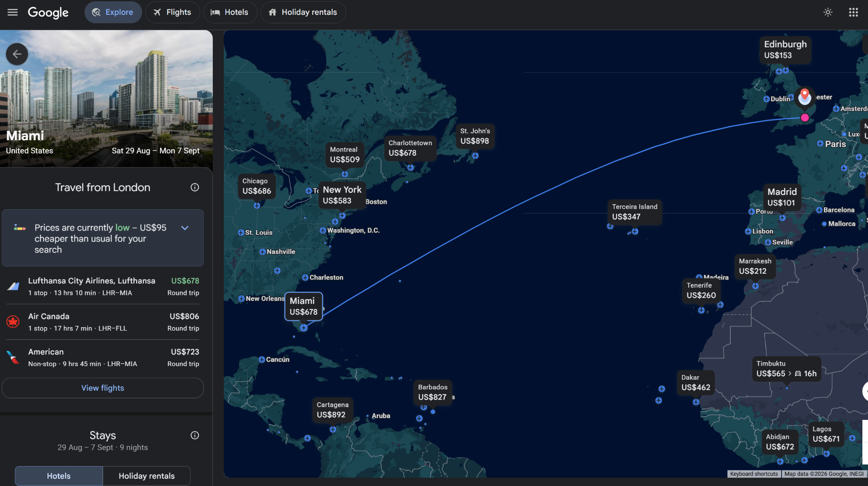The height and width of the screenshot is (486, 868).
Task: Select the Hotels stays tab
Action: [59, 476]
